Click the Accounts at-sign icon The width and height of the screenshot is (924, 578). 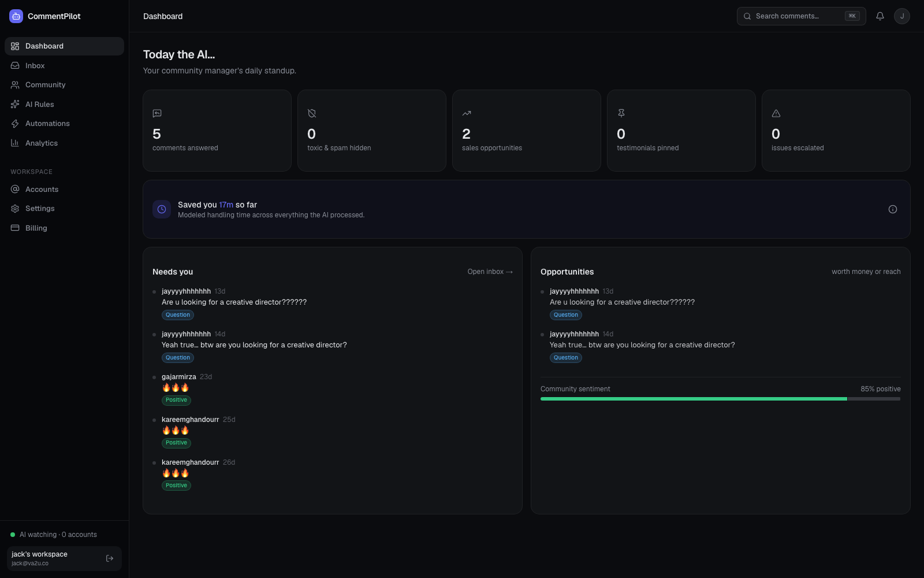click(15, 189)
